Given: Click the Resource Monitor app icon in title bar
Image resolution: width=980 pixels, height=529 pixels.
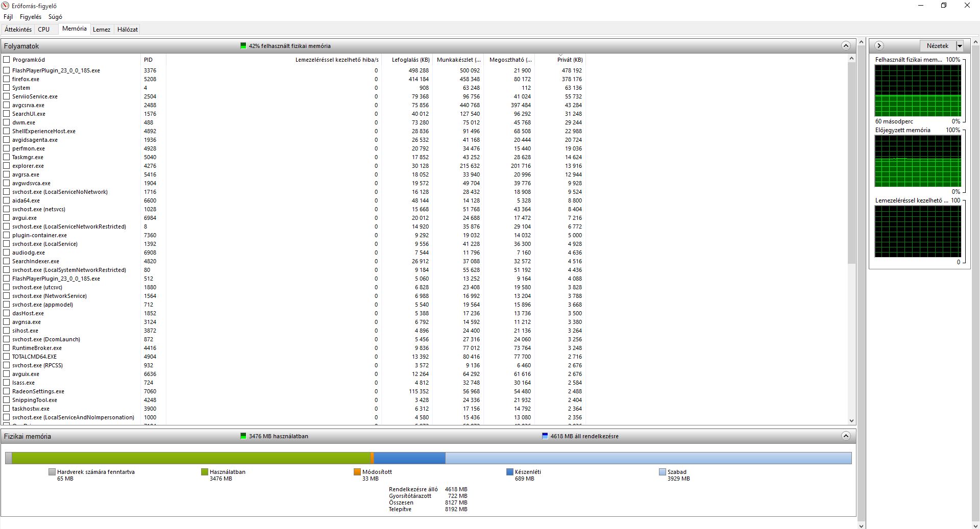Looking at the screenshot, I should click(6, 6).
